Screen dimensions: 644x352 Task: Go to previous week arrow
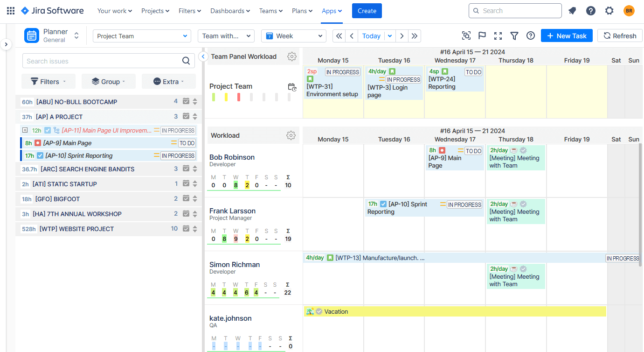(x=352, y=36)
